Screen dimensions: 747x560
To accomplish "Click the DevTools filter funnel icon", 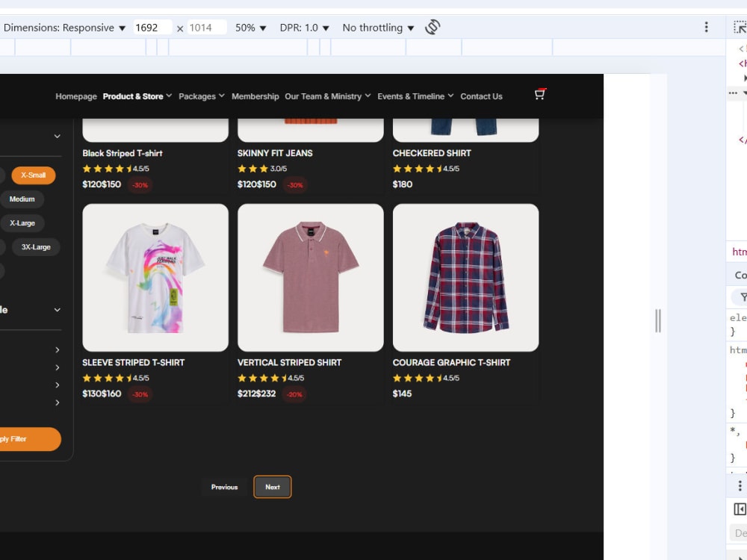I will click(743, 297).
